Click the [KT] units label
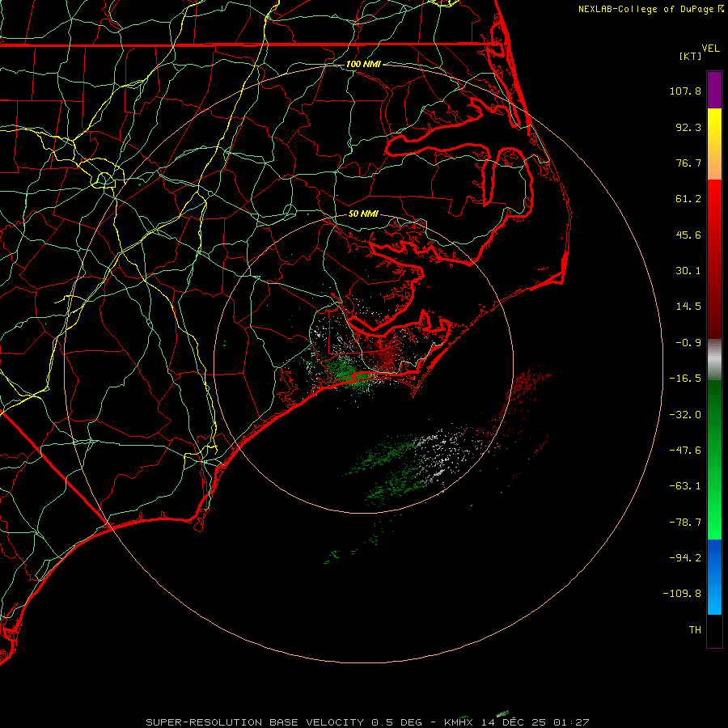Screen dimensions: 728x728 pos(691,56)
